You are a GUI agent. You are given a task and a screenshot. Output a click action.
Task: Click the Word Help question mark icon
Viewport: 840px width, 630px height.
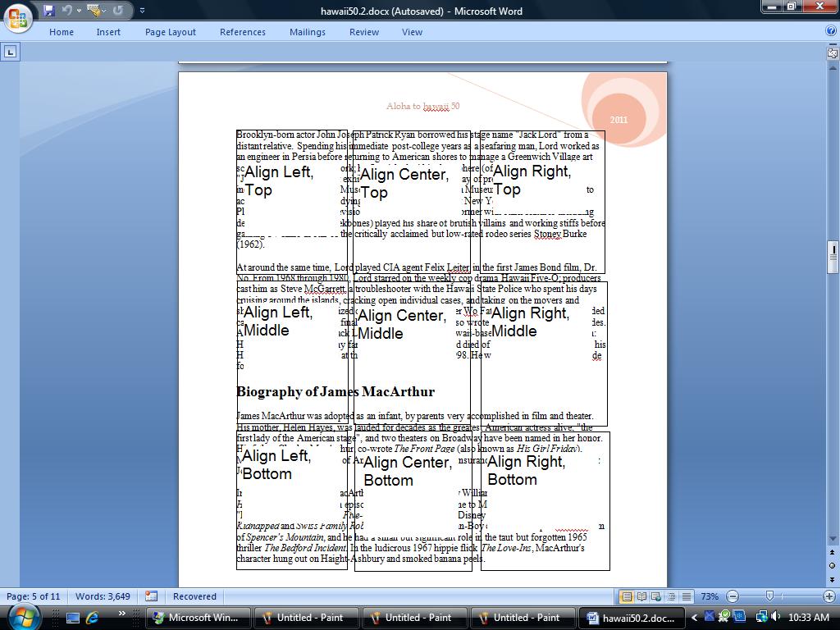click(x=831, y=31)
